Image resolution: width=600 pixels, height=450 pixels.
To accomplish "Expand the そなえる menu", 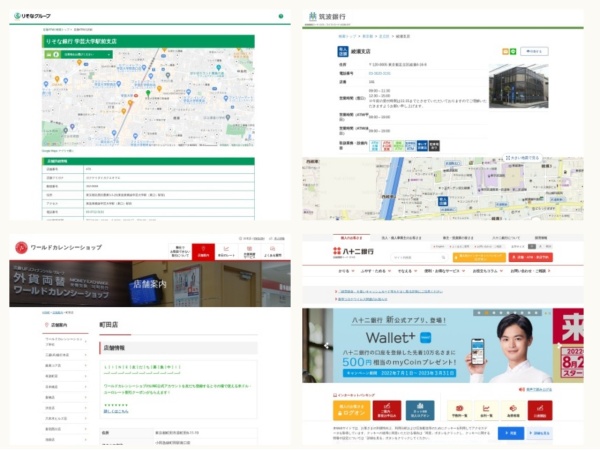I will click(x=408, y=271).
